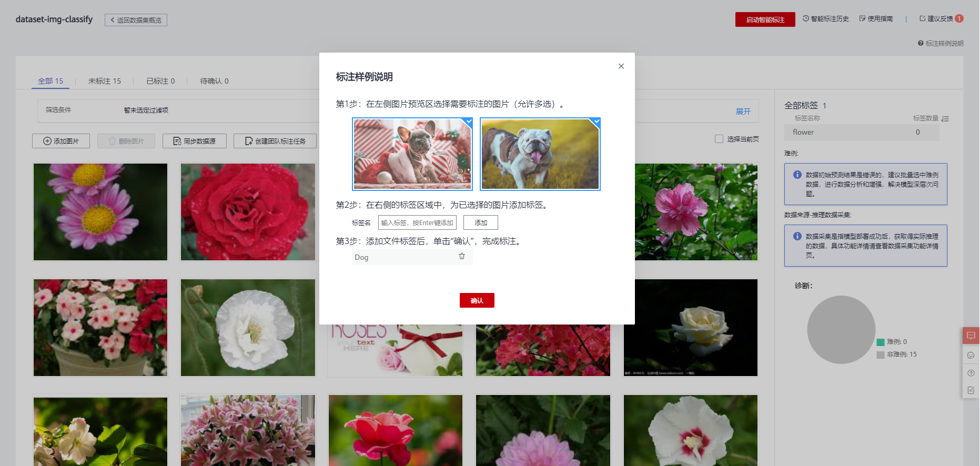The height and width of the screenshot is (466, 980).
Task: Open the 已标注 0 tab
Action: [160, 81]
